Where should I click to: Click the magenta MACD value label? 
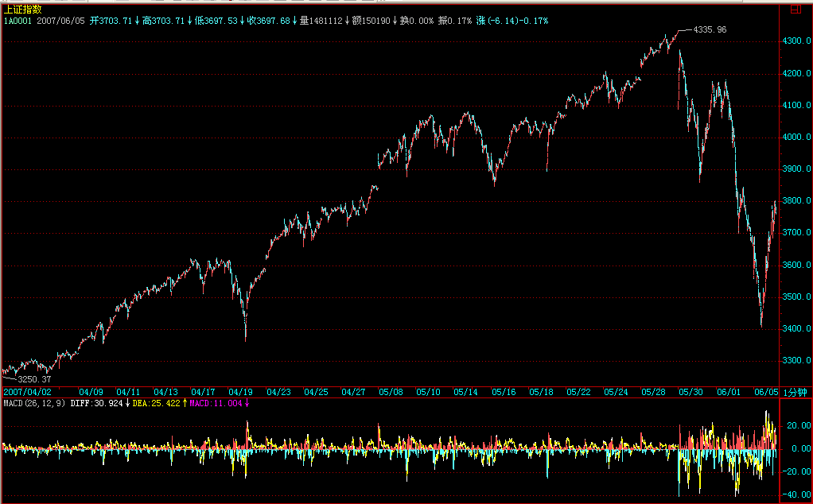[218, 403]
